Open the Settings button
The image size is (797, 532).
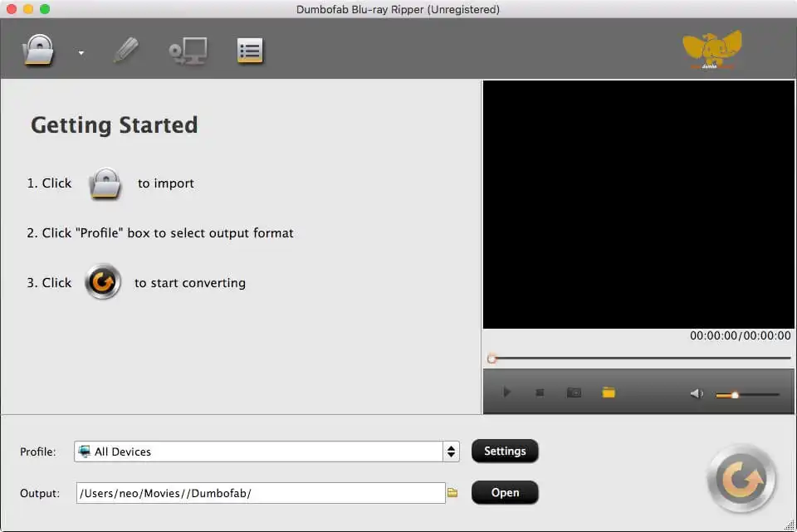tap(505, 451)
